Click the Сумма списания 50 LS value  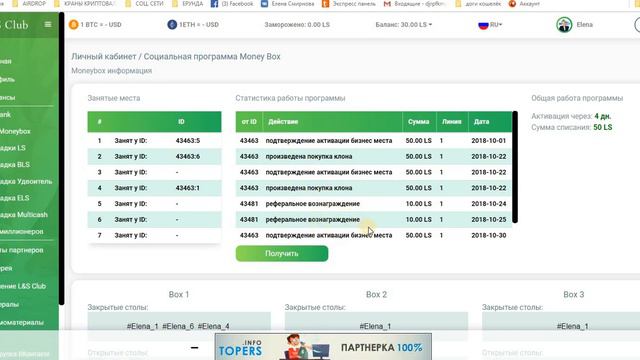click(x=602, y=127)
